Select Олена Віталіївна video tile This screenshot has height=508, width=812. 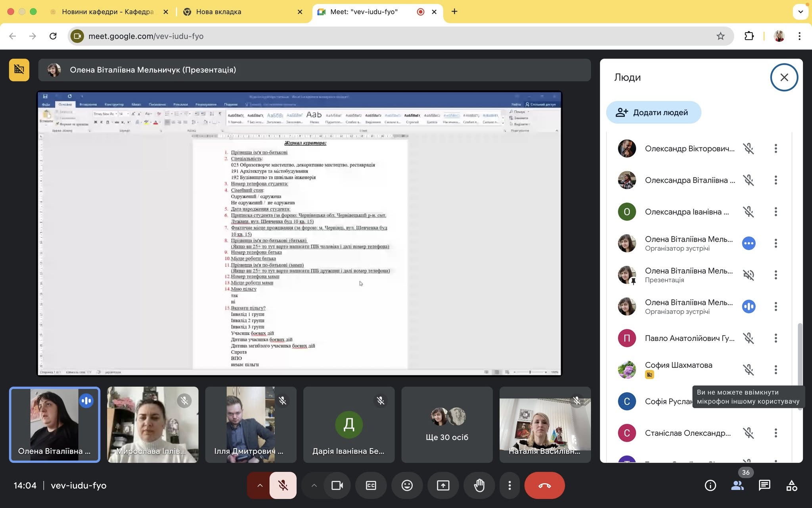[55, 425]
